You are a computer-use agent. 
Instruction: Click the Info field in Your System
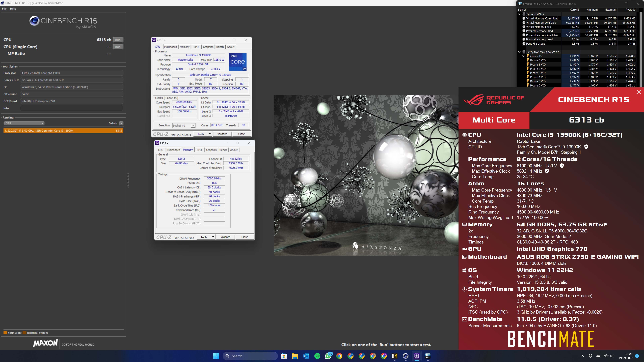pos(72,108)
